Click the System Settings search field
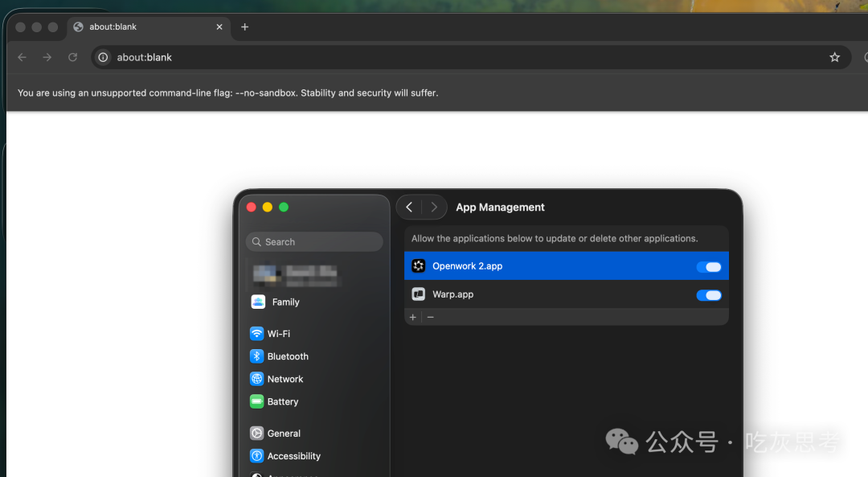 [x=314, y=241]
